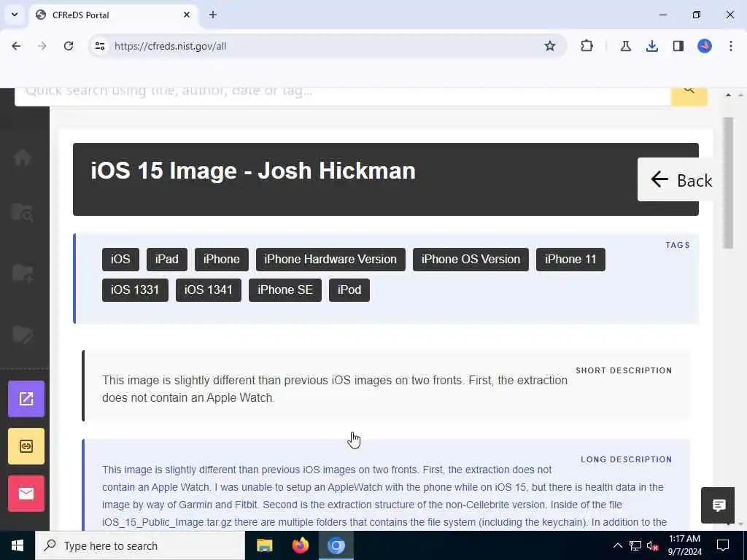
Task: Select the CFReDS Portal tab
Action: [115, 15]
